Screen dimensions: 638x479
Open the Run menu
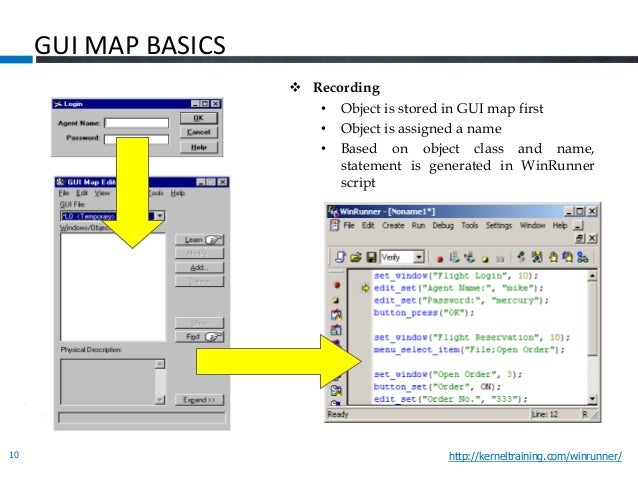point(418,225)
